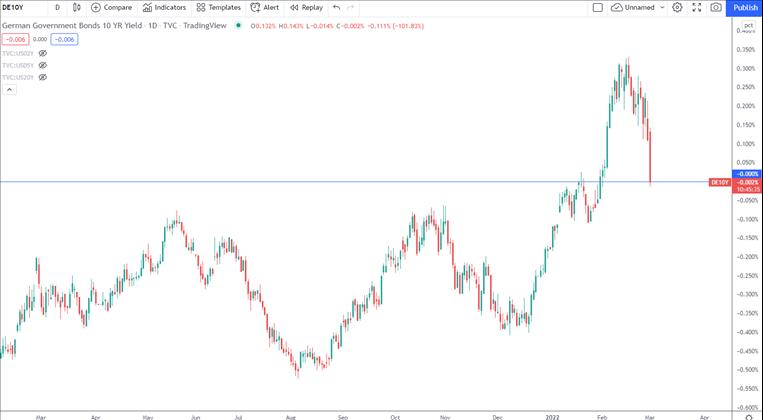Create an Alert with the clock icon
The width and height of the screenshot is (763, 420).
[x=265, y=7]
